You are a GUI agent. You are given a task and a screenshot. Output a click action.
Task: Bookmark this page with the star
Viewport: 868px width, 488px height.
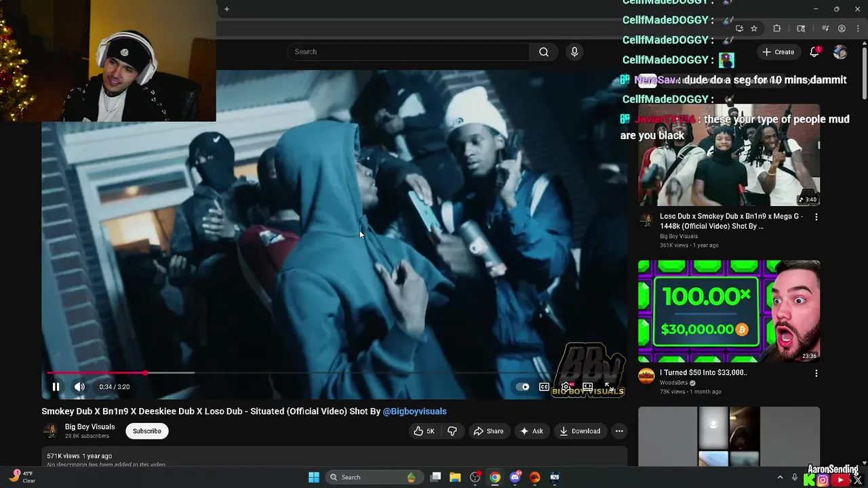[x=754, y=28]
